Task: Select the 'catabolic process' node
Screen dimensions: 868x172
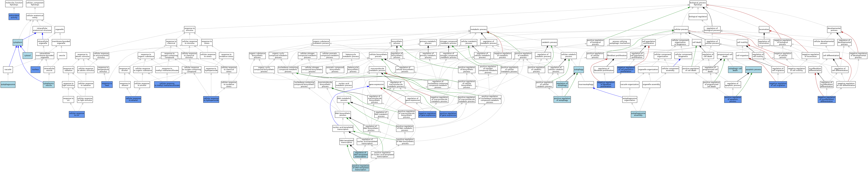Action: click(x=549, y=42)
